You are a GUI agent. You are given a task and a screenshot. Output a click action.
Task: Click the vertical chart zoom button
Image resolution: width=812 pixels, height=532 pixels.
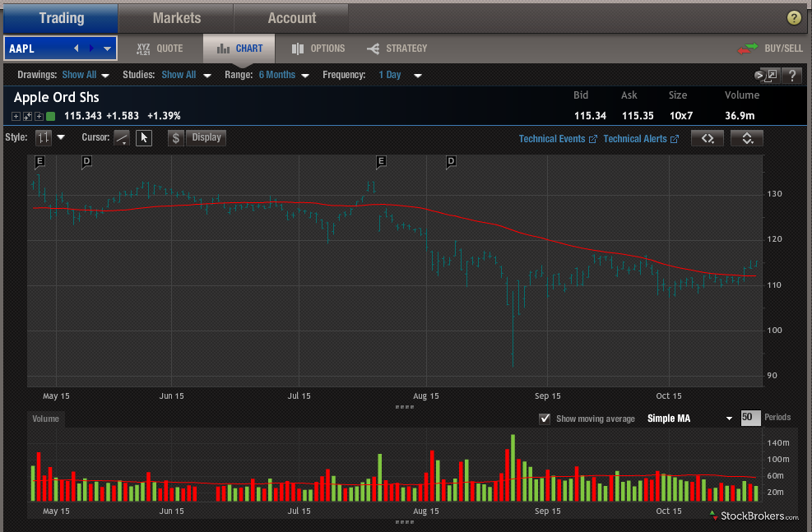[x=747, y=138]
